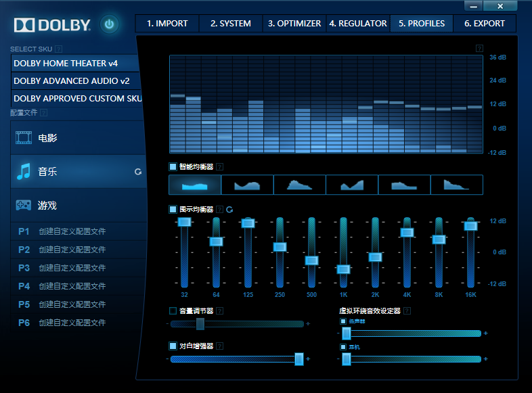Toggle the 耳机 headphone checkbox

[x=343, y=347]
